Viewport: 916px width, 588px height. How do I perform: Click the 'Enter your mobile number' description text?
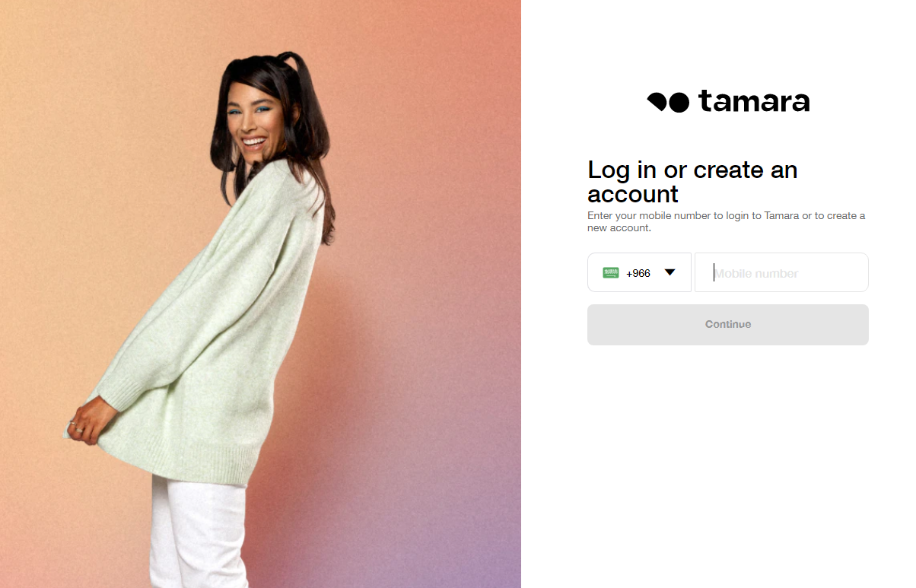coord(727,221)
